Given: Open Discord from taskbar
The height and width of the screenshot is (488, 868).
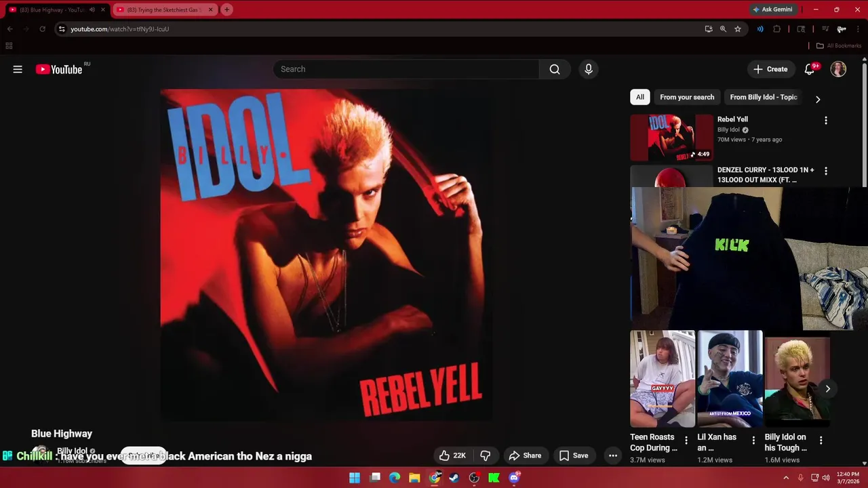Looking at the screenshot, I should click(514, 478).
